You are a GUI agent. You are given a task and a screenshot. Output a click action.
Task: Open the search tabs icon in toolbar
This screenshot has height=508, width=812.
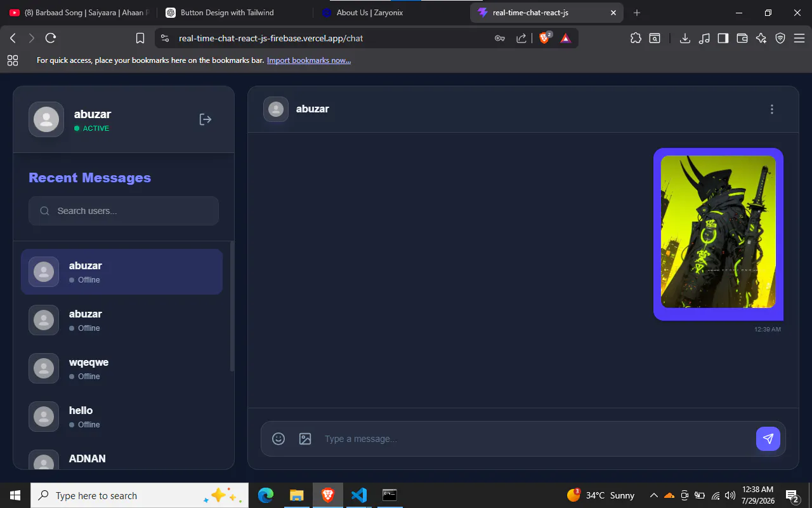pos(655,38)
